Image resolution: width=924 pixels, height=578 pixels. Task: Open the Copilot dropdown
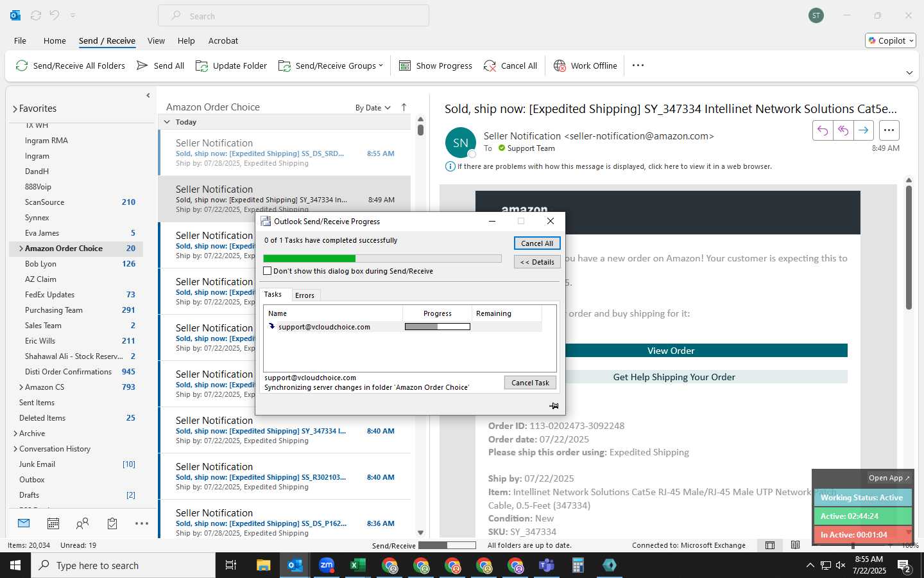coord(891,40)
